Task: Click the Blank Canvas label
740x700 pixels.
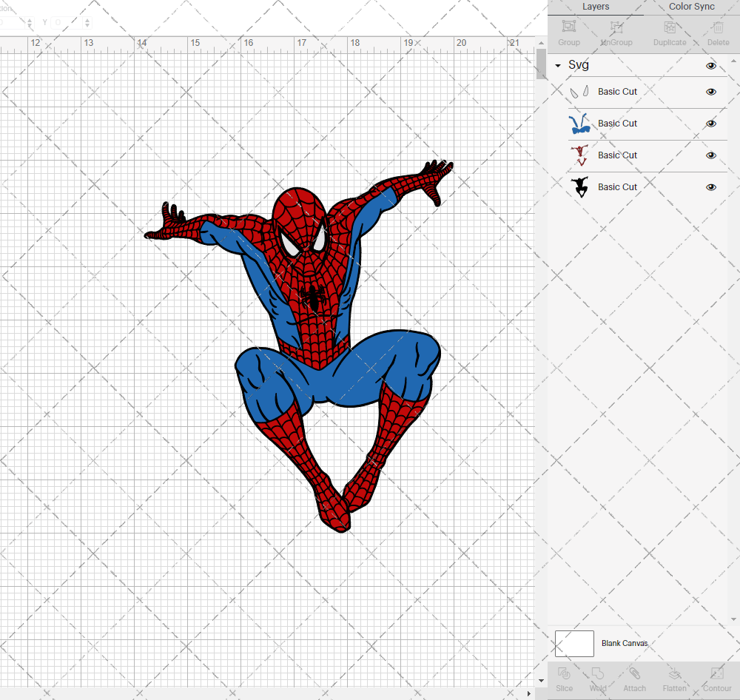Action: pos(625,643)
